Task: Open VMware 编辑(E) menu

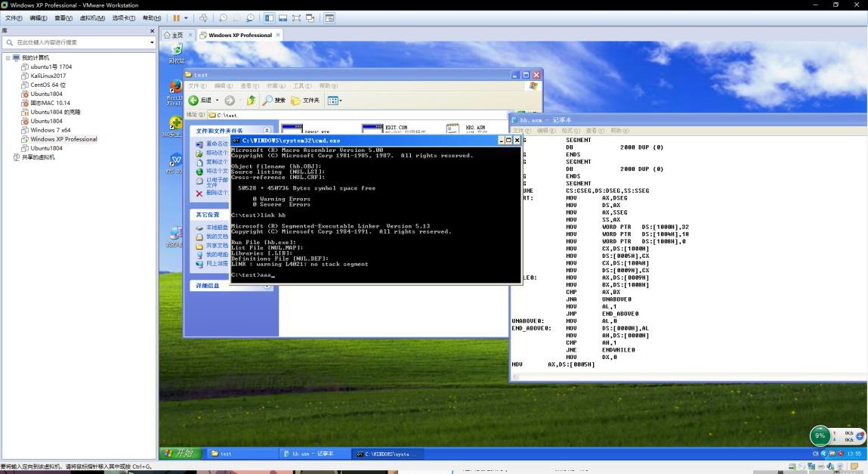Action: [39, 18]
